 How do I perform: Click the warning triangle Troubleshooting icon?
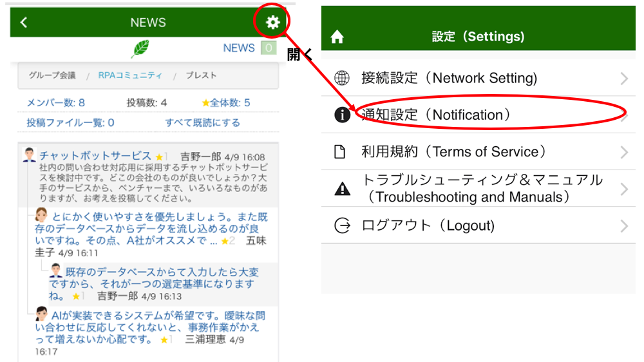343,189
